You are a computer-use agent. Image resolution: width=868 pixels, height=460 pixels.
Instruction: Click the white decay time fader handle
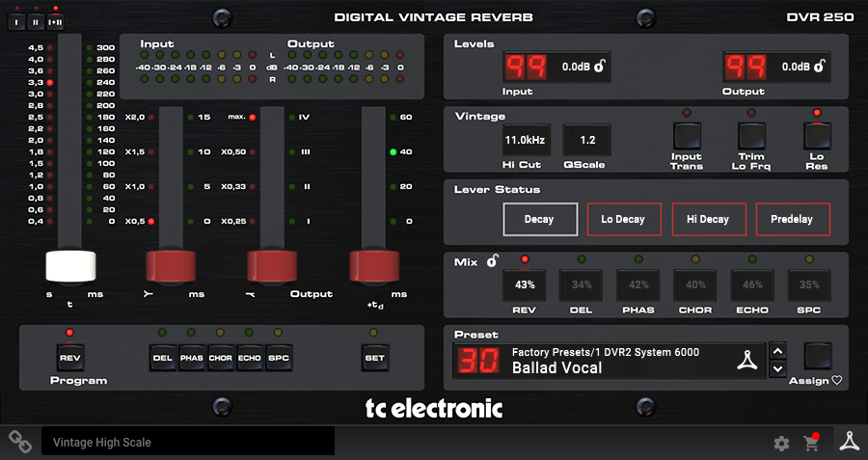tap(70, 266)
